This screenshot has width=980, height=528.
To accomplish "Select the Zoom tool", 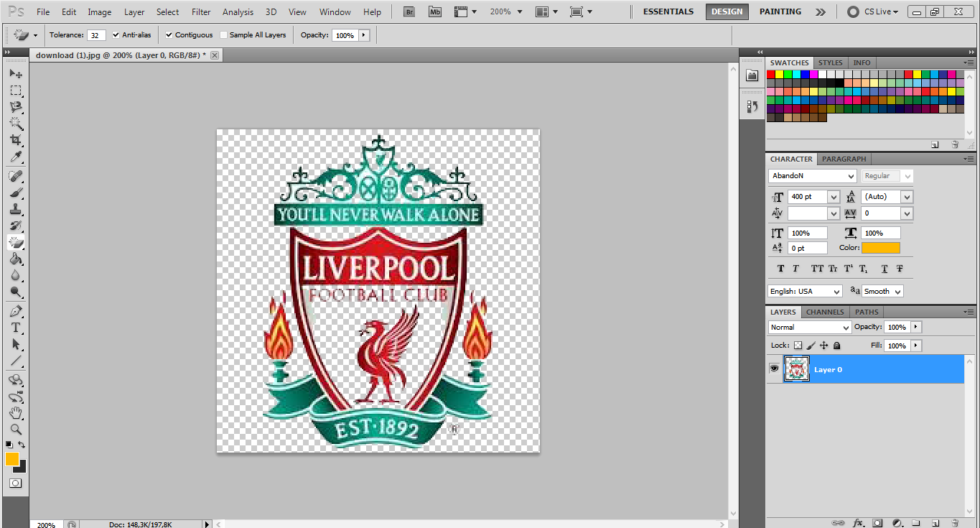I will (x=16, y=430).
